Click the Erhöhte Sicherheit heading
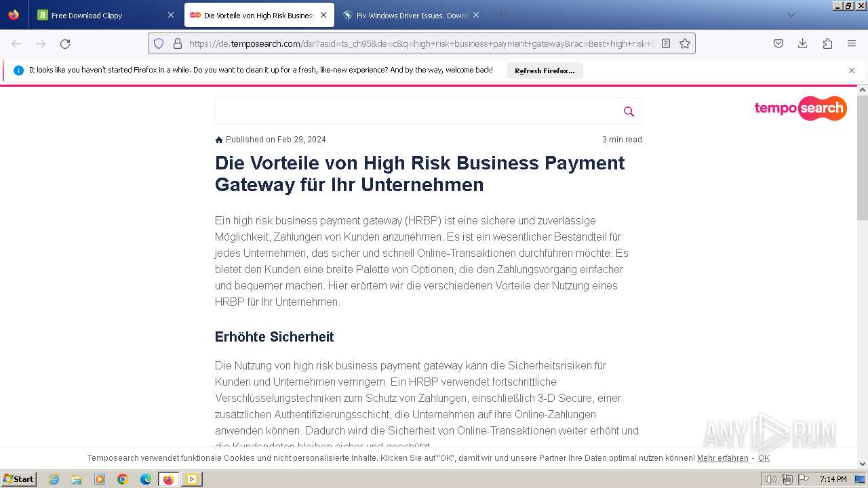Screen dimensions: 868x488 (x=274, y=337)
